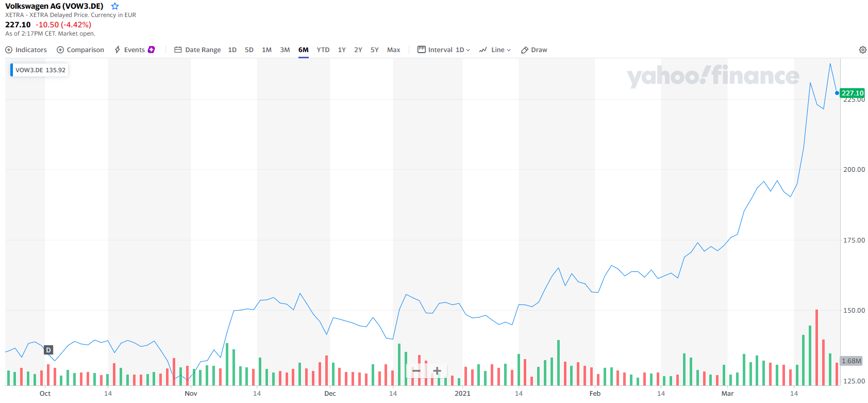Expand the Line chart type dropdown
The width and height of the screenshot is (868, 403).
495,50
